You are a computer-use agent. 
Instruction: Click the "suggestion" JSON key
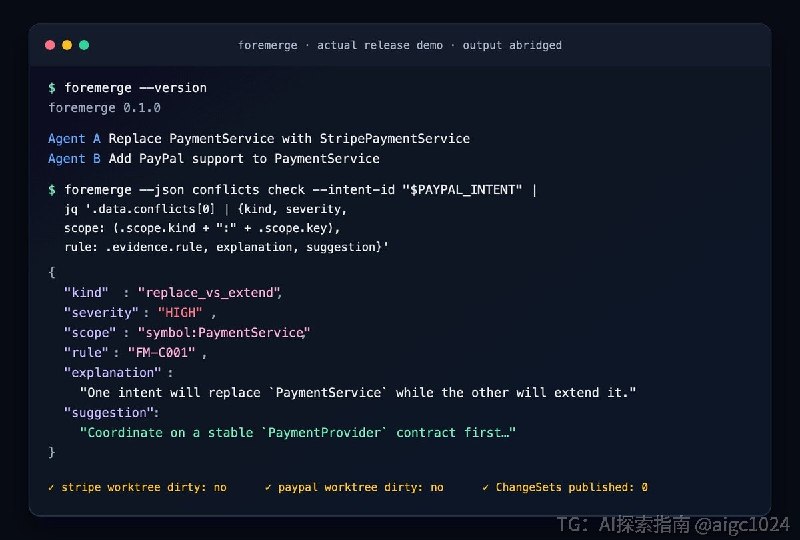click(109, 413)
